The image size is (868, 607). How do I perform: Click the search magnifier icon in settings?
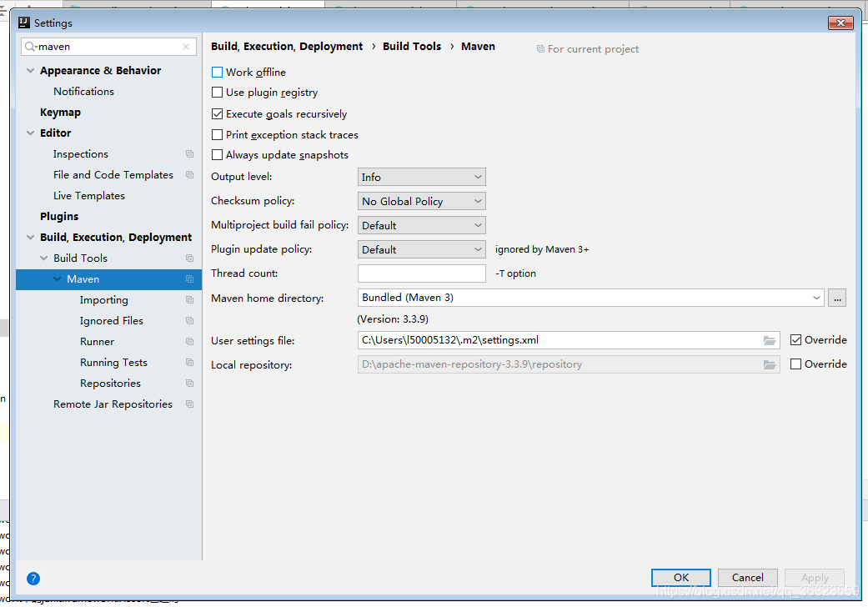[x=30, y=47]
